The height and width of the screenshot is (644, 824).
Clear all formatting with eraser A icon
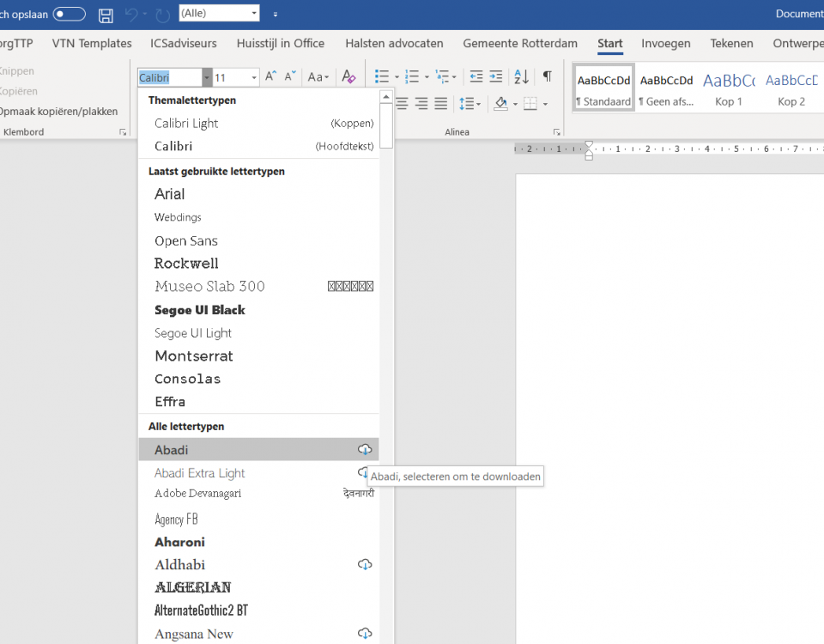(x=348, y=76)
